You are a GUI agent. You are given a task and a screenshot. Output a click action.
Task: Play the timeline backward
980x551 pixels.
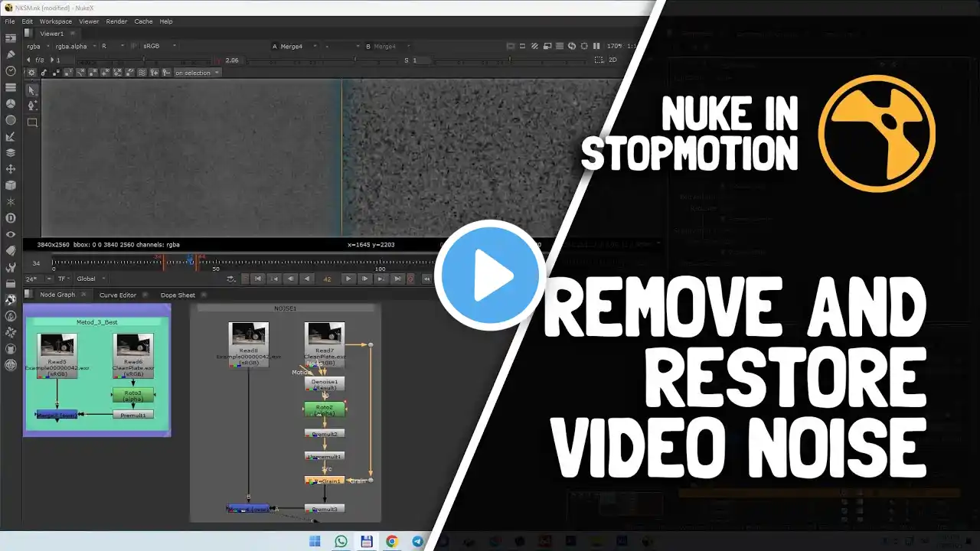[307, 279]
